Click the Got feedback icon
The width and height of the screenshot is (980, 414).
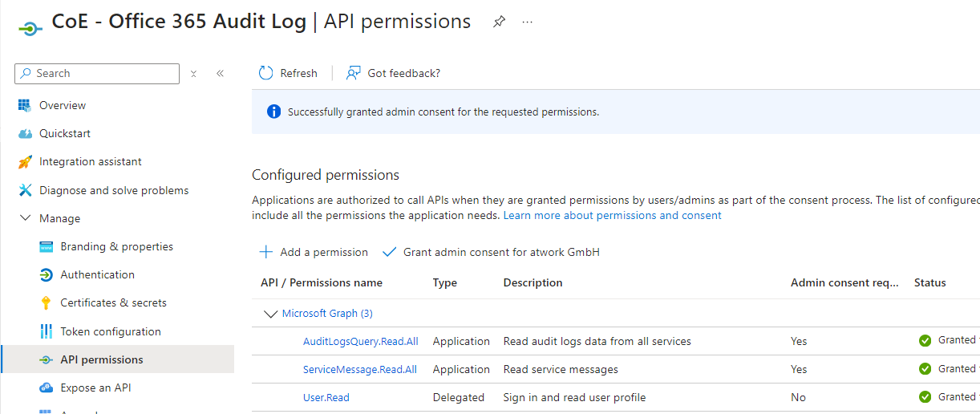tap(353, 73)
